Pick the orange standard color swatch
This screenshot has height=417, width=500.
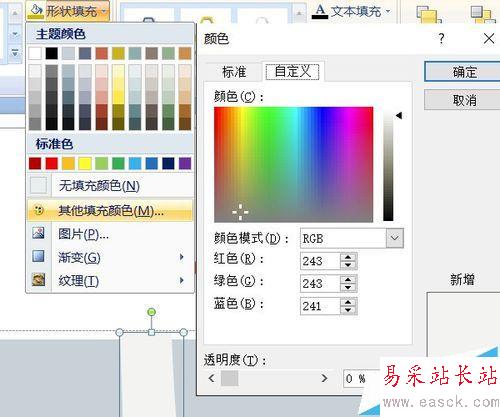[68, 164]
